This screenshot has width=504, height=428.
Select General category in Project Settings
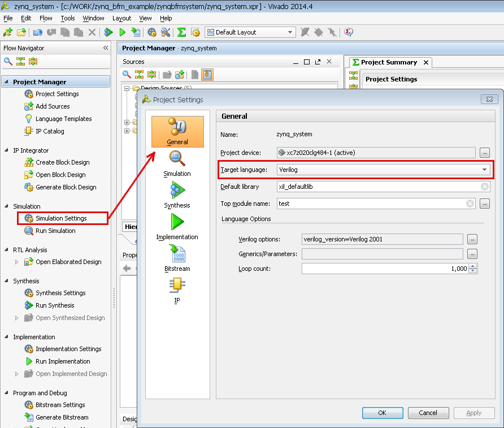[x=177, y=132]
